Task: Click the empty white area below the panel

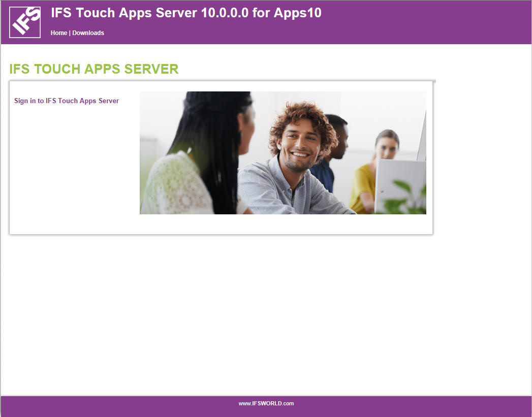Action: coord(254,315)
